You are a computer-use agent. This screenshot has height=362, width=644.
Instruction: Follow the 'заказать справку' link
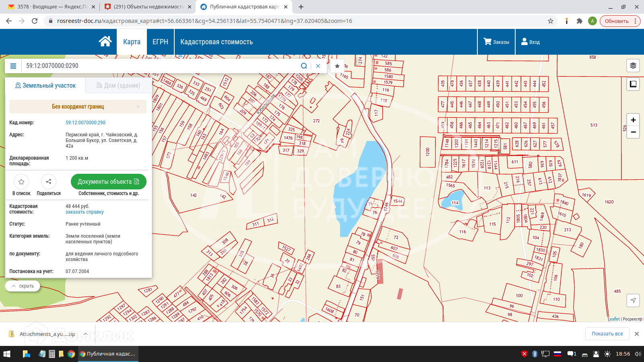(x=85, y=212)
